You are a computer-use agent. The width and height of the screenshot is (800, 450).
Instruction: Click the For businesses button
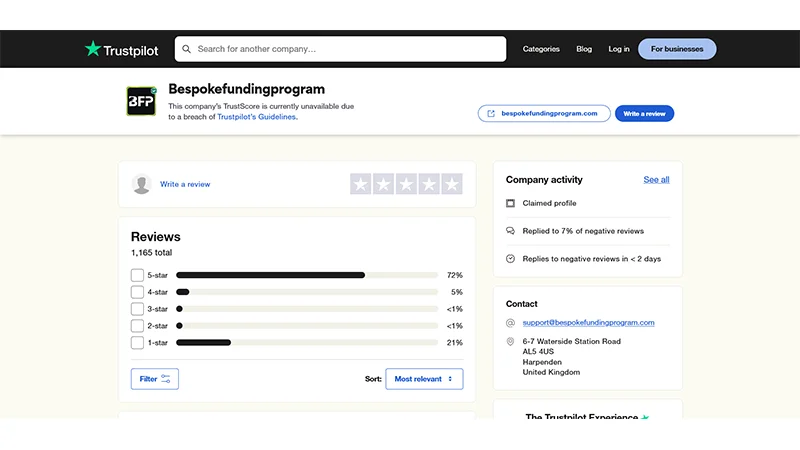pos(677,49)
